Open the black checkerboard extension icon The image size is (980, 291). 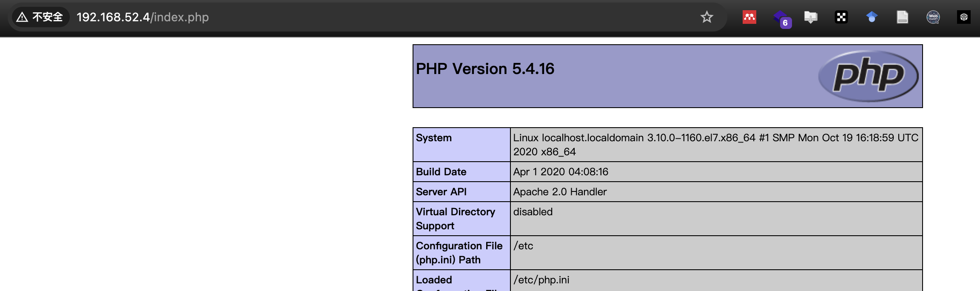[841, 17]
